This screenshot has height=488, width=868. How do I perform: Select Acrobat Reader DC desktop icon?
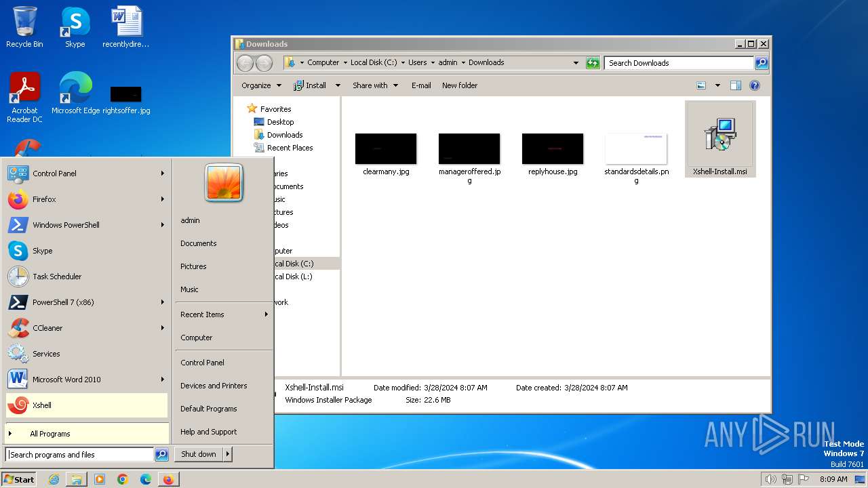point(24,98)
